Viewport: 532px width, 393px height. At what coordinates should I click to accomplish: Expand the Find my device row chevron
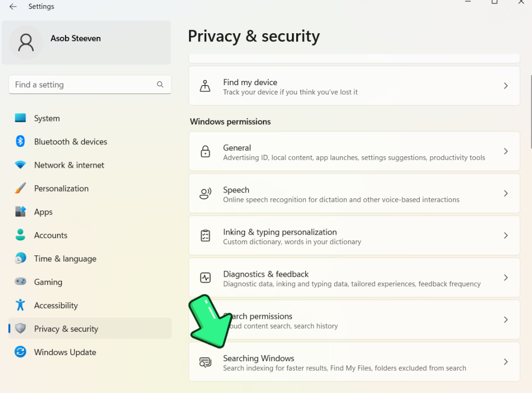pyautogui.click(x=506, y=86)
